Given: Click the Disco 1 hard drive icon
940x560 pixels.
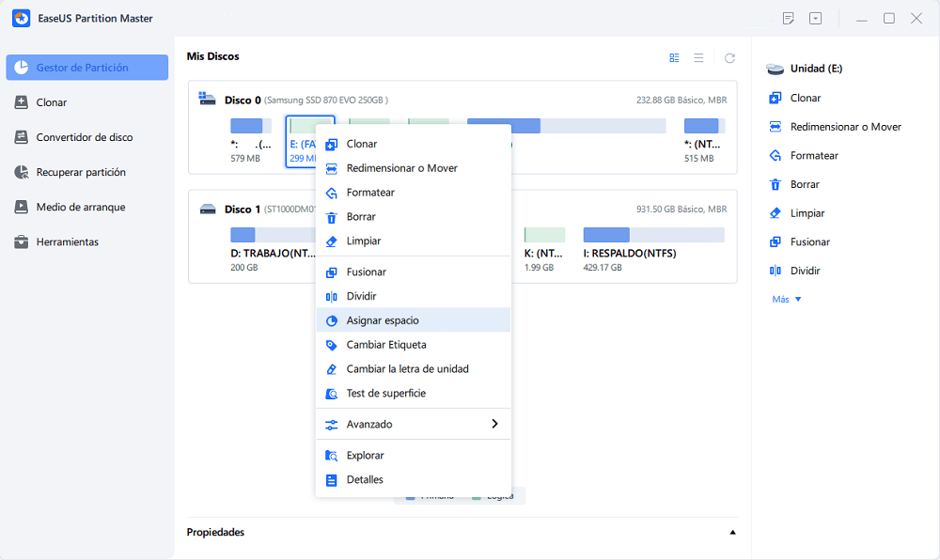Looking at the screenshot, I should pos(208,209).
